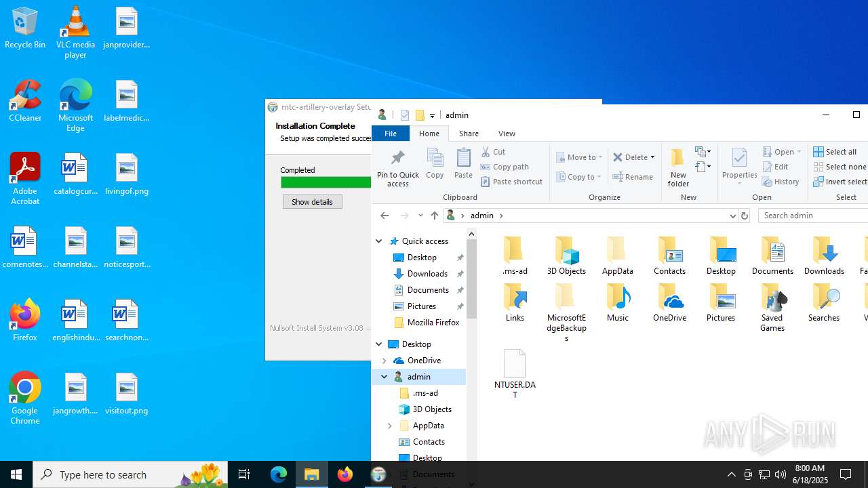Open Task View from taskbar
The width and height of the screenshot is (868, 488).
[244, 474]
